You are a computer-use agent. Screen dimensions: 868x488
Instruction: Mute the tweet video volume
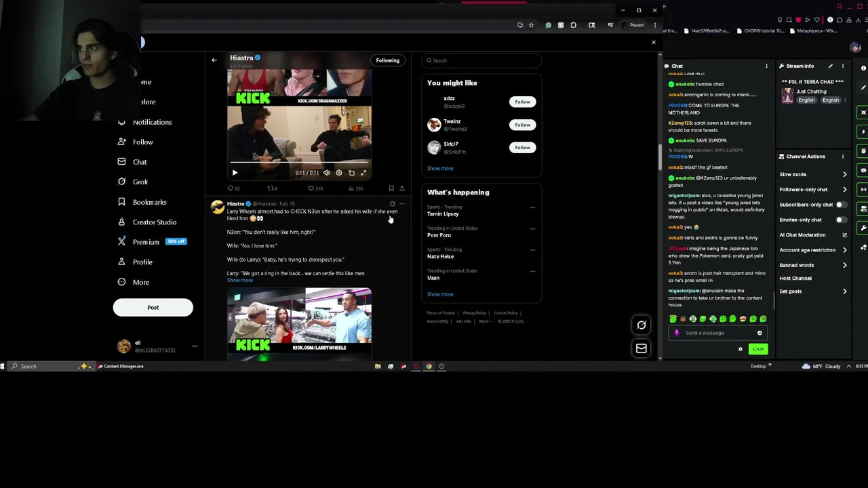click(x=327, y=173)
